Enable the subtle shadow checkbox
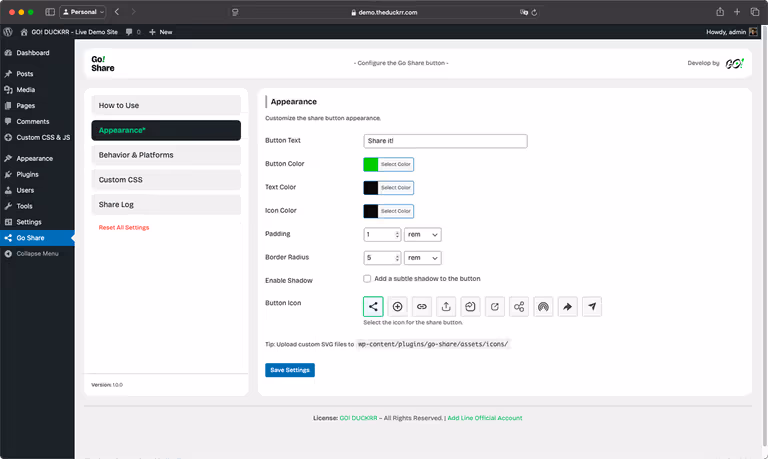This screenshot has height=459, width=768. [x=368, y=279]
